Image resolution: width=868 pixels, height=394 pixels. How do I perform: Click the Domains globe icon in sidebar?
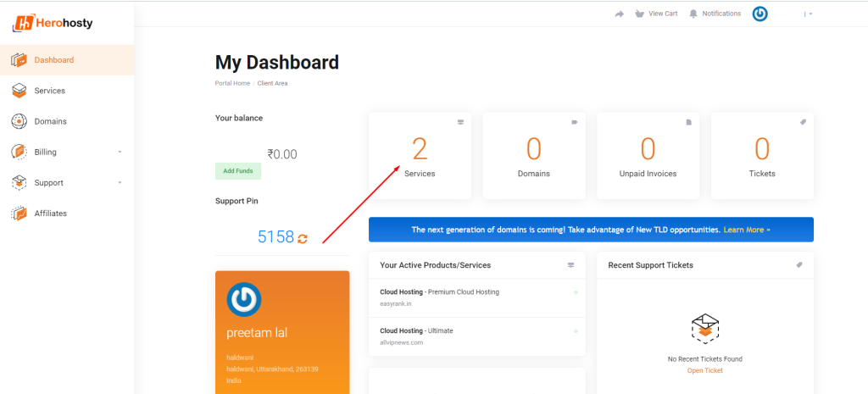coord(19,121)
